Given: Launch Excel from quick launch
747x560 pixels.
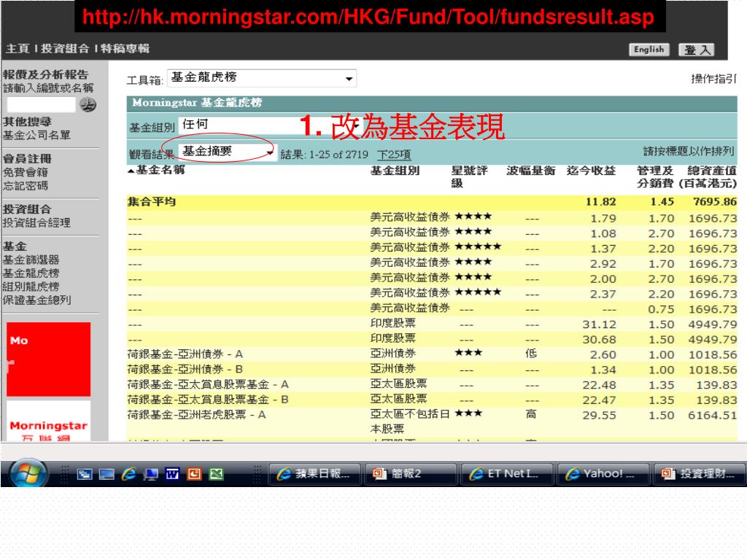Looking at the screenshot, I should 216,474.
